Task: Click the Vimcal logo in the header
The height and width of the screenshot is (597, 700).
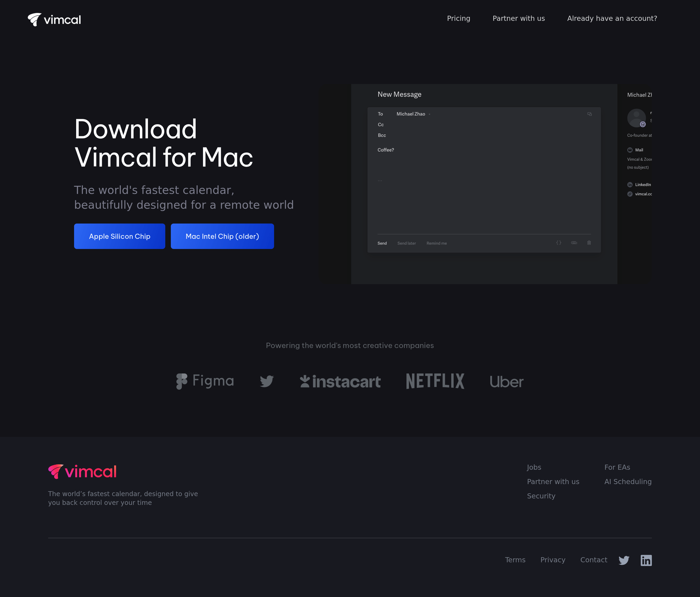Action: point(54,19)
